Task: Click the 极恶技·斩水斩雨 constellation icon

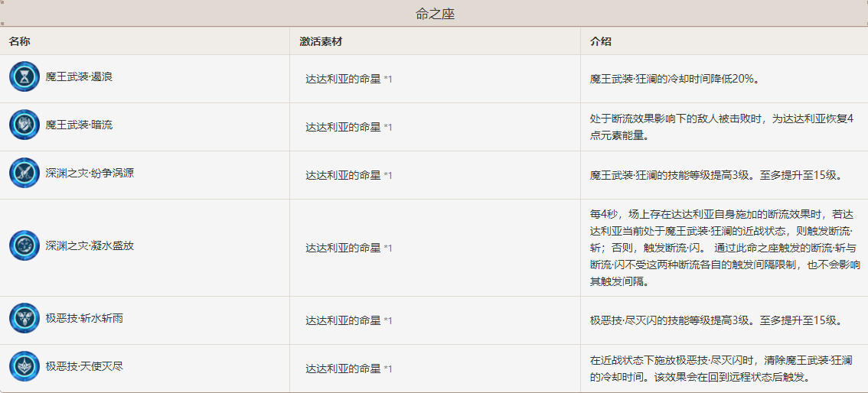Action: click(24, 318)
